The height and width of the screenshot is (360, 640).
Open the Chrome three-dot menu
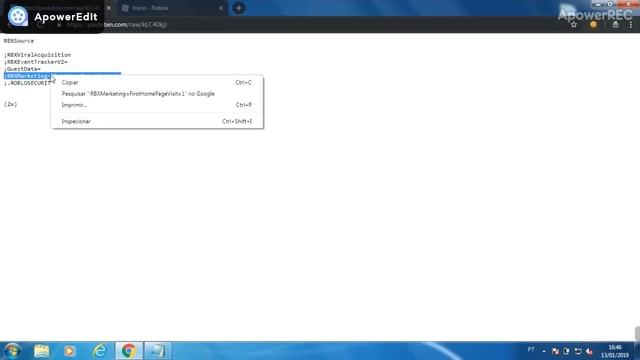tap(631, 24)
